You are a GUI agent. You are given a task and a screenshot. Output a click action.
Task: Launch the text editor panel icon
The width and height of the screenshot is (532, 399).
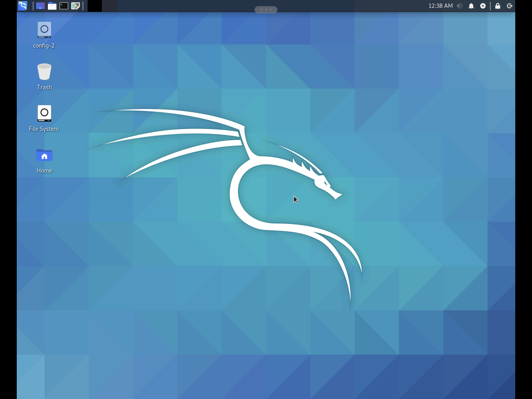click(x=76, y=6)
